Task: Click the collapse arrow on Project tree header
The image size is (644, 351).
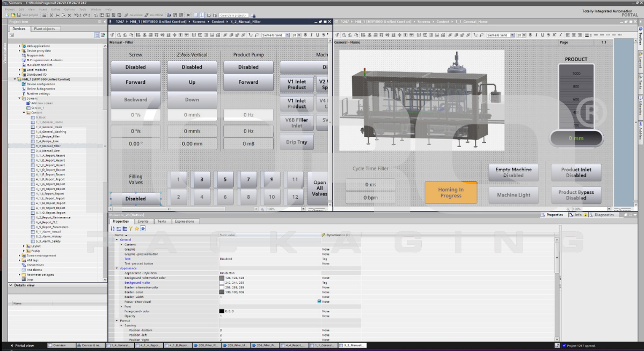Action: [104, 21]
